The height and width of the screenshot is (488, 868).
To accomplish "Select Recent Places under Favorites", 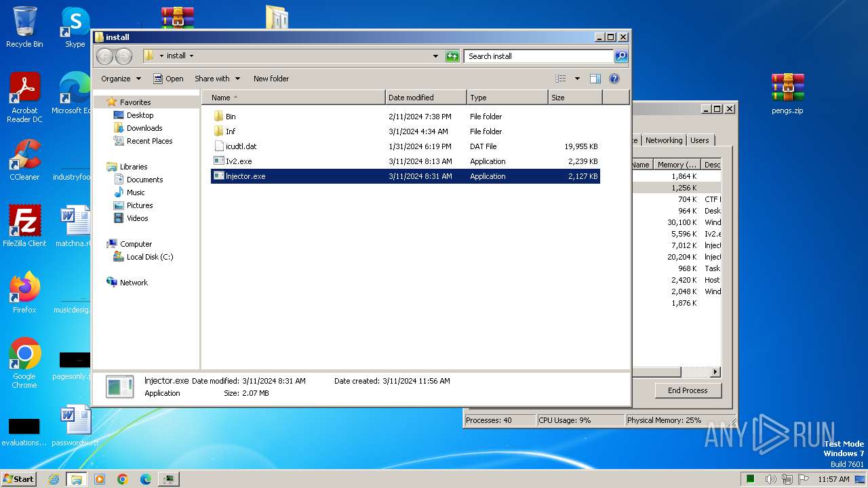I will pyautogui.click(x=149, y=141).
